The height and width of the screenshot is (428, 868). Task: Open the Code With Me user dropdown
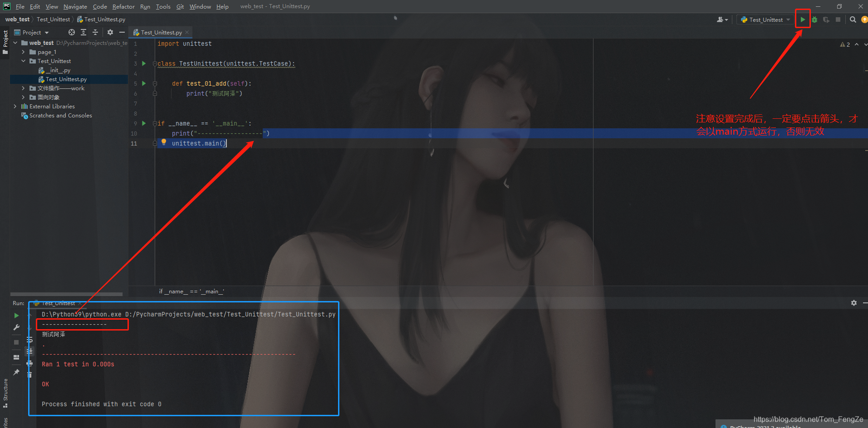coord(722,19)
